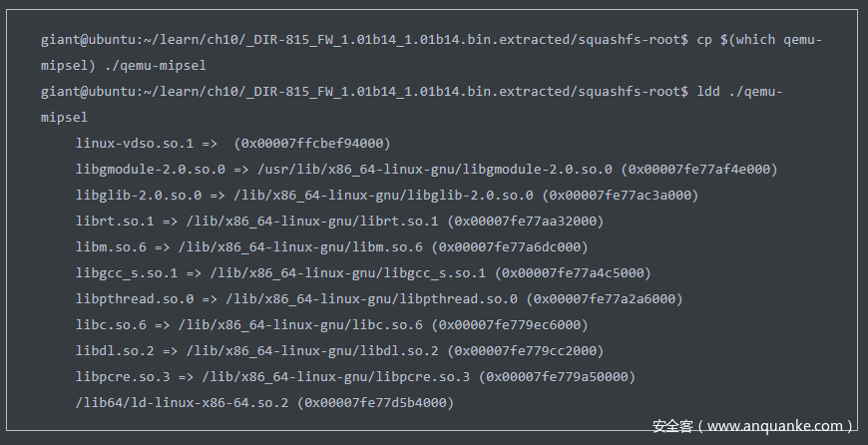Click the ldd ./qemu-mipsel command
Viewport: 868px width, 445px height.
point(739,92)
